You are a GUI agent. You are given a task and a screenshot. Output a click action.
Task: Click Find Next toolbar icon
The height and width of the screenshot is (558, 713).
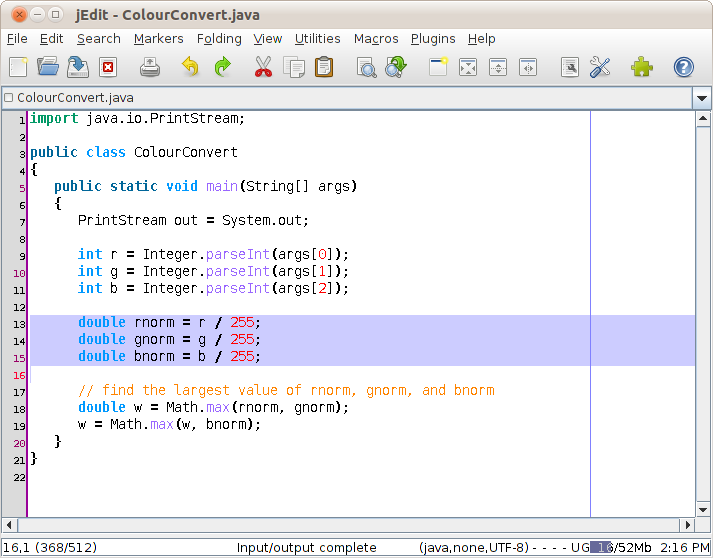396,67
